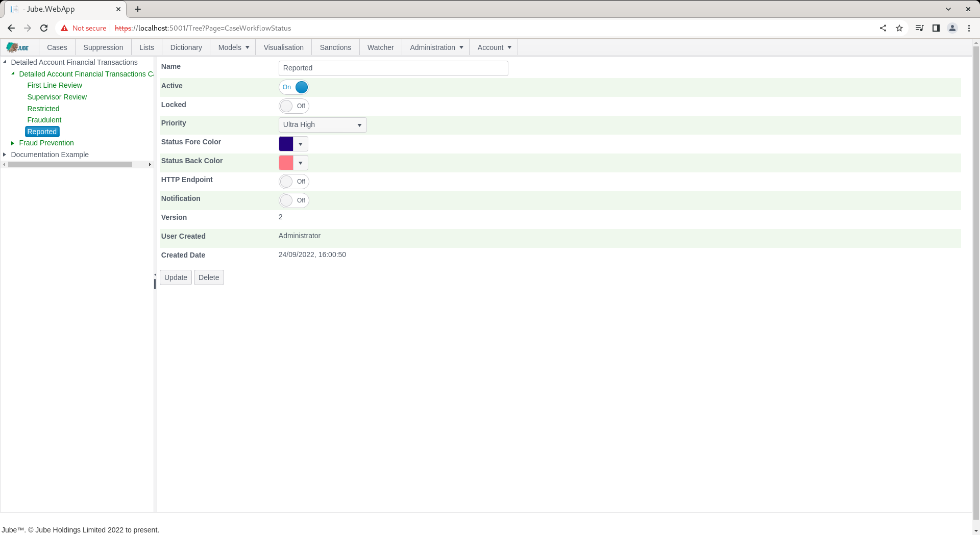
Task: Open the browser media control icon
Action: [919, 28]
